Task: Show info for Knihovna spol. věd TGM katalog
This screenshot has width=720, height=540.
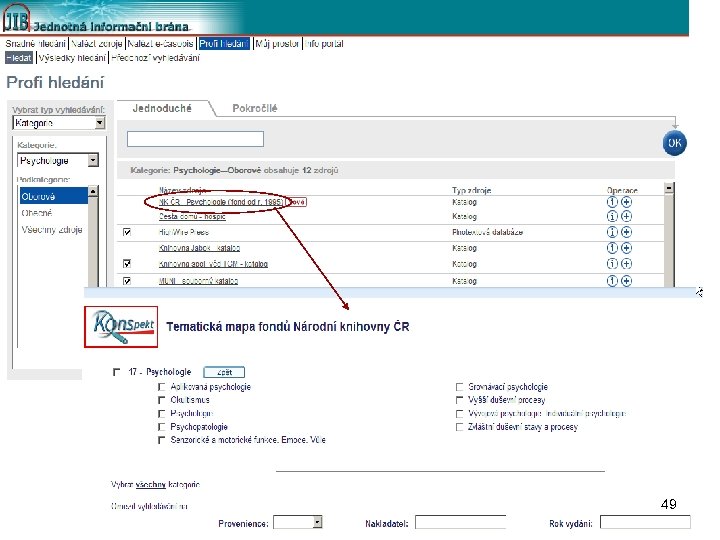Action: 612,264
